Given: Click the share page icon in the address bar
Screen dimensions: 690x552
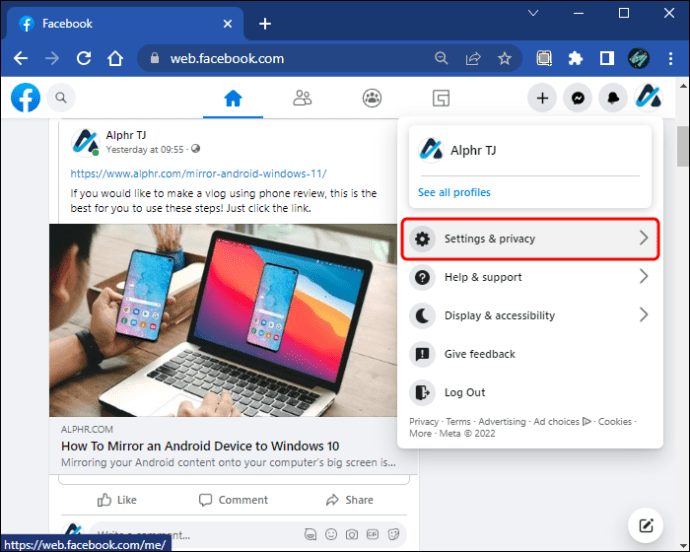Looking at the screenshot, I should coord(473,58).
